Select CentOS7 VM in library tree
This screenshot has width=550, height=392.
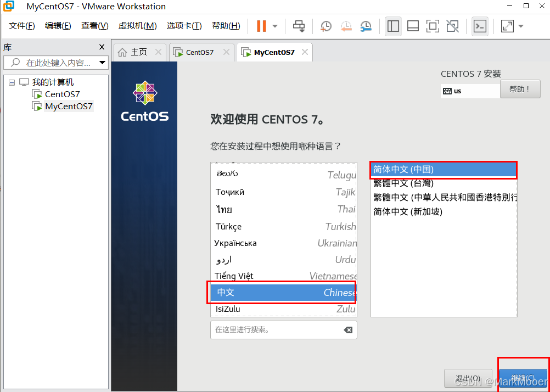tap(62, 94)
